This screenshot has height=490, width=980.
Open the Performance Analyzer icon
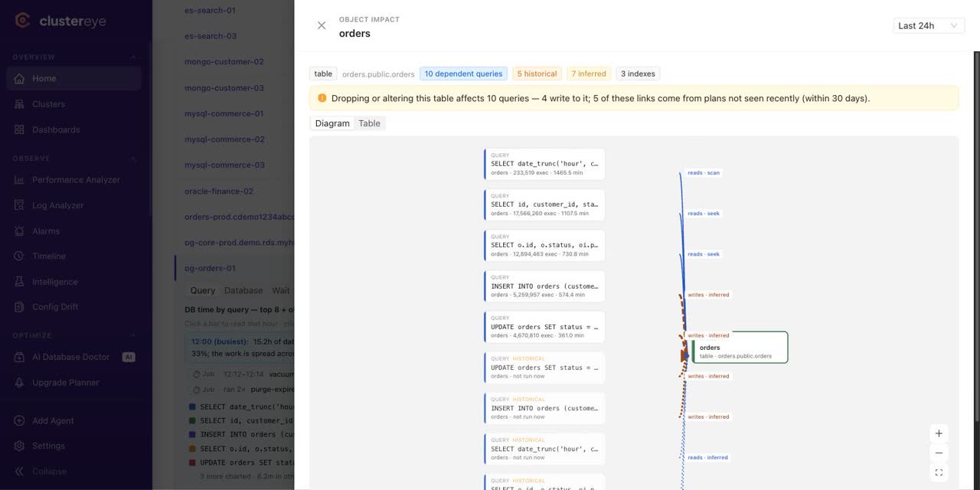(19, 180)
